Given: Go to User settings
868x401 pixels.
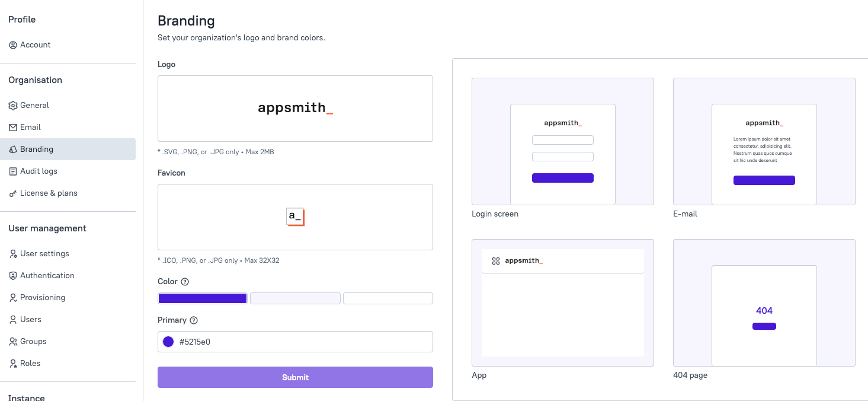Looking at the screenshot, I should click(x=44, y=254).
